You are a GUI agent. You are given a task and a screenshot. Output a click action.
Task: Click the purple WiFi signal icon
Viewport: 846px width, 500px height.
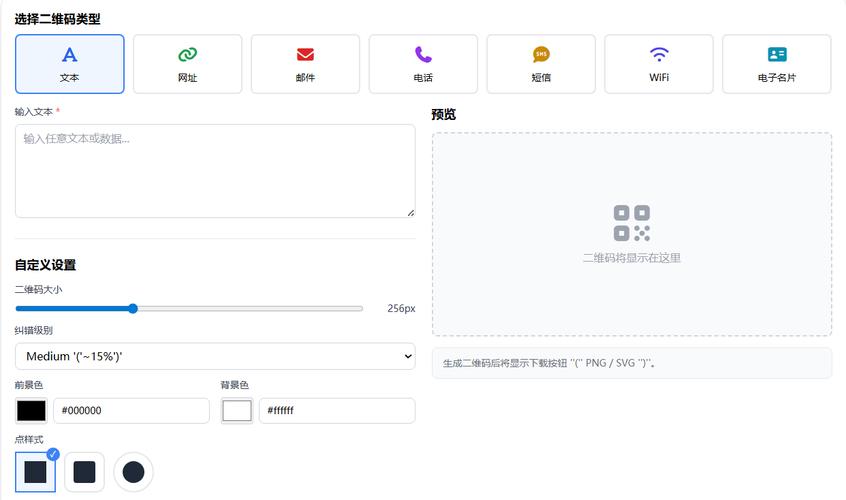659,54
